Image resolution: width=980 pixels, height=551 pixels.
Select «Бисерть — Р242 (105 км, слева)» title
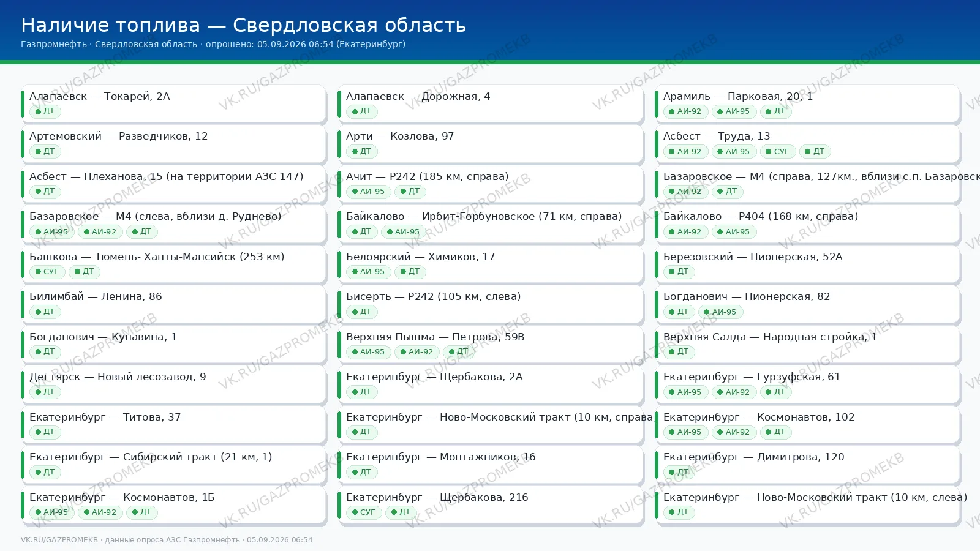(x=434, y=296)
